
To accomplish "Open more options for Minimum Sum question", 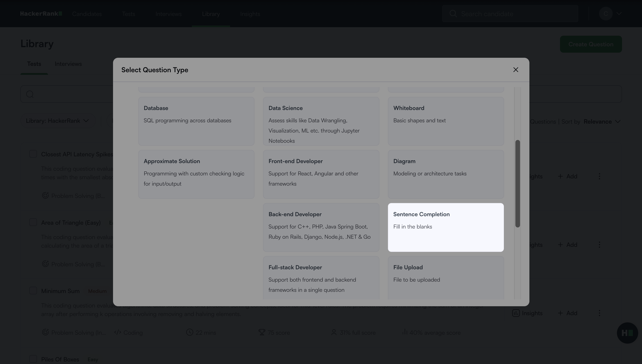I will click(599, 313).
